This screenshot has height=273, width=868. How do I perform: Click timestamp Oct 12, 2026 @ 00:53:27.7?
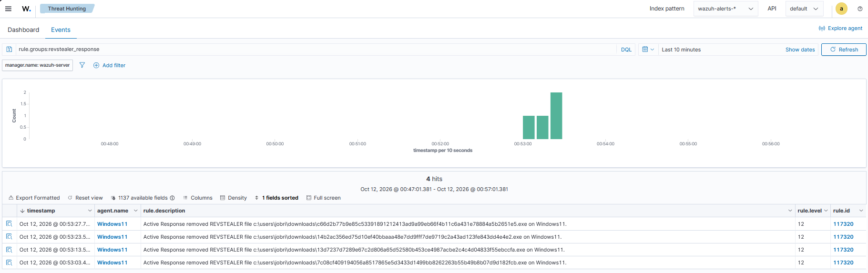coord(55,224)
